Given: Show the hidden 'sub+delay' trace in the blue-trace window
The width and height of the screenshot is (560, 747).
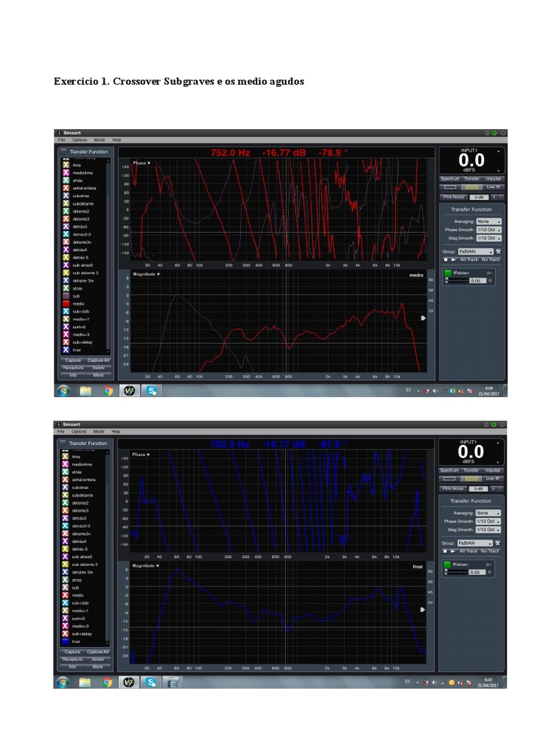Looking at the screenshot, I should click(x=66, y=634).
